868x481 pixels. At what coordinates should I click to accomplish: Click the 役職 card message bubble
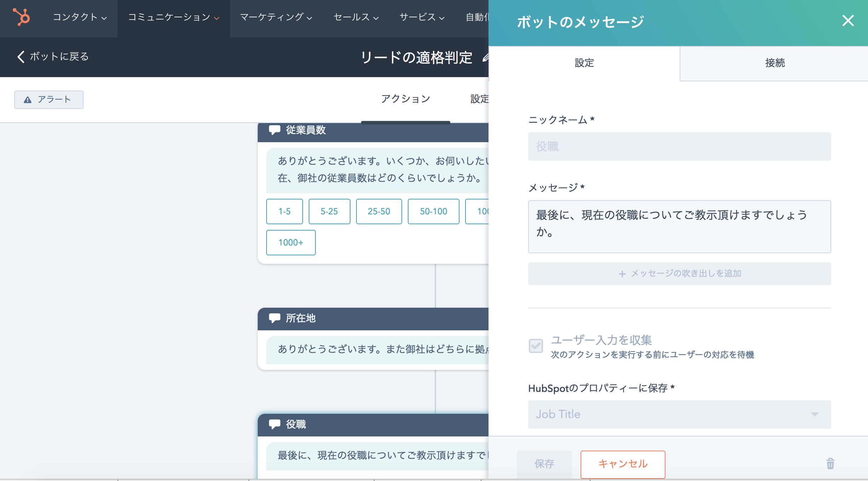[377, 456]
